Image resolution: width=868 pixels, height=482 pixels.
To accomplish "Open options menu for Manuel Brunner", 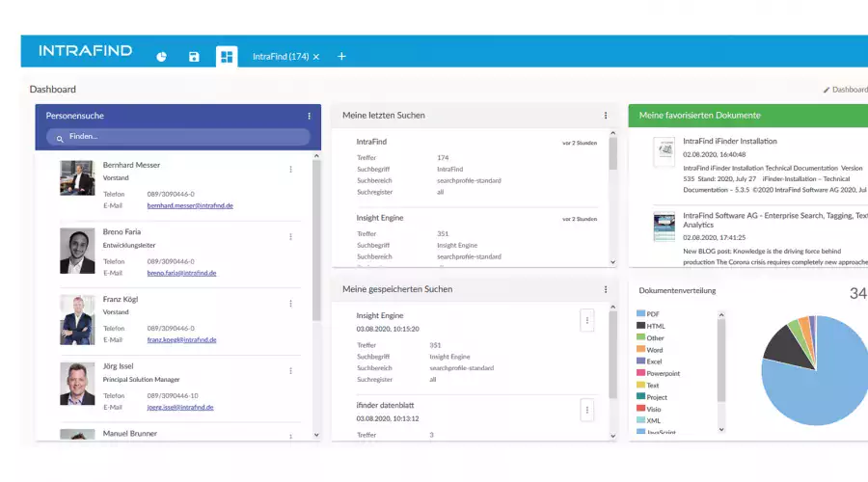I will (x=290, y=436).
